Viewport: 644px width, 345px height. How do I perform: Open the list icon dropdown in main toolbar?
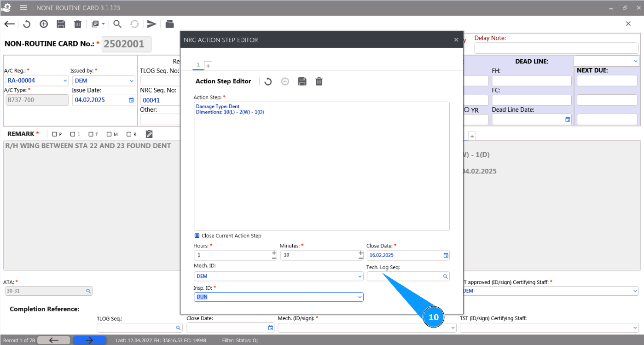[98, 24]
